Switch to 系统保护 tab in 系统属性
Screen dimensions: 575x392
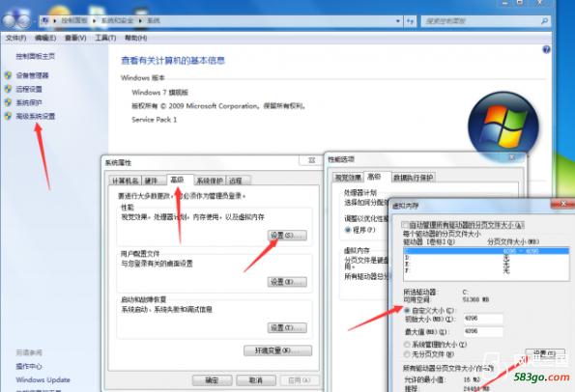(210, 181)
